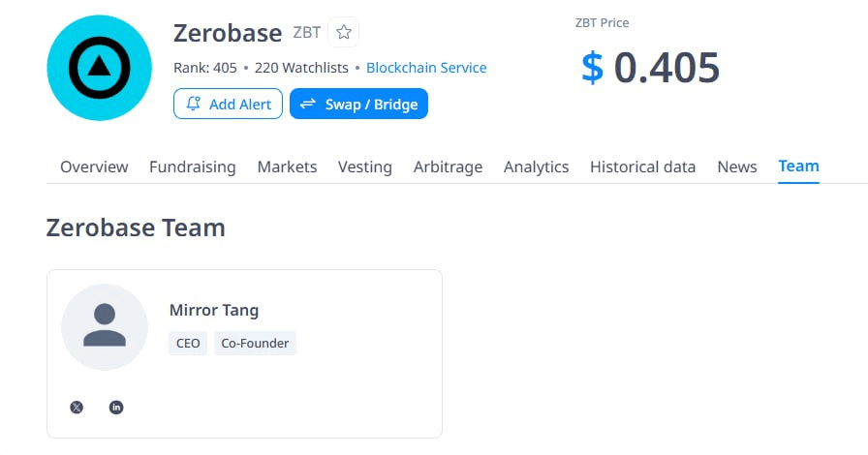Open the Fundraising tab
868x455 pixels.
point(193,167)
